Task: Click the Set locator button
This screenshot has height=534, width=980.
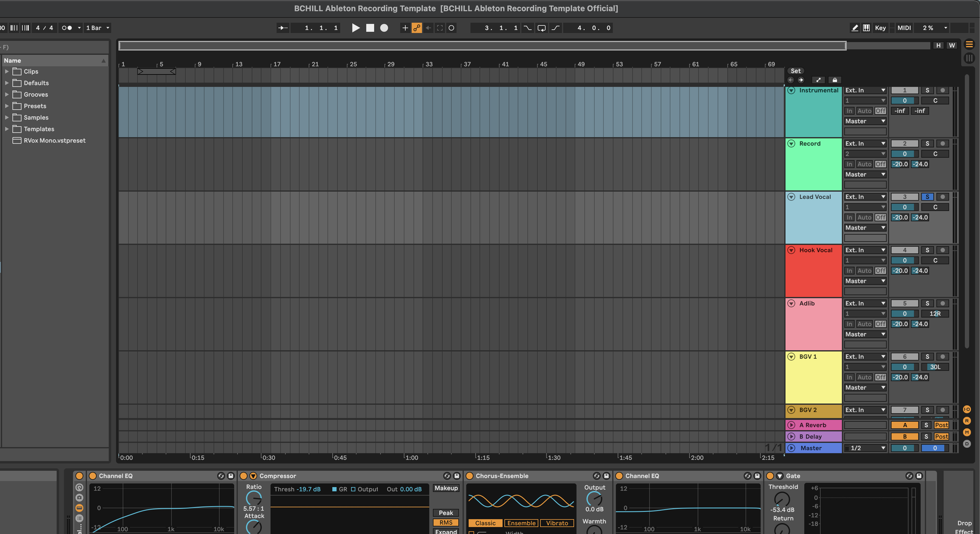Action: (796, 71)
